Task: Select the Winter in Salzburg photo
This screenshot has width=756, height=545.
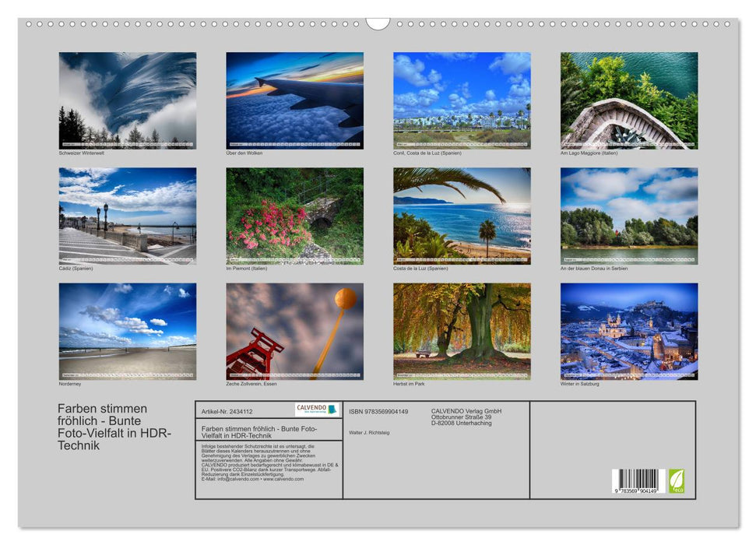Action: [x=629, y=332]
